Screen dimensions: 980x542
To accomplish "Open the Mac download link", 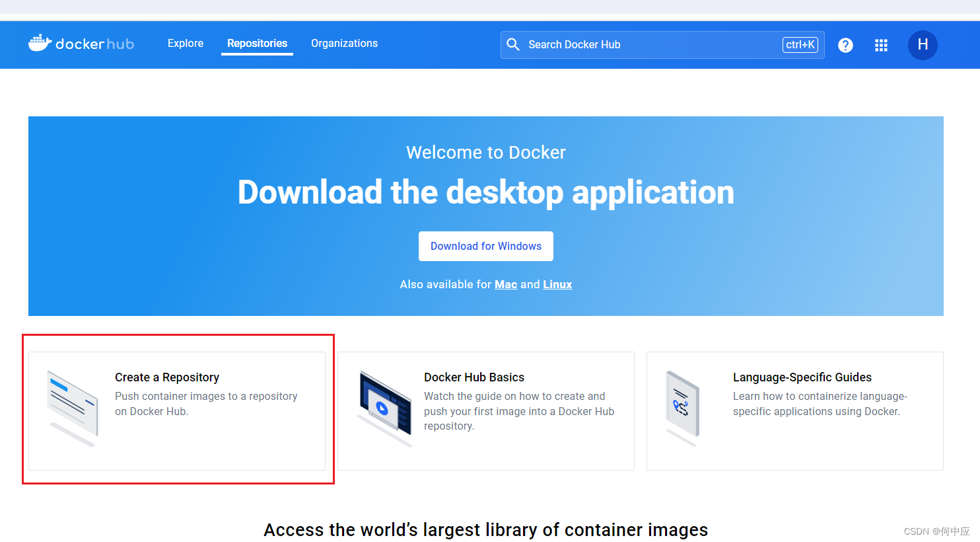I will pyautogui.click(x=506, y=284).
